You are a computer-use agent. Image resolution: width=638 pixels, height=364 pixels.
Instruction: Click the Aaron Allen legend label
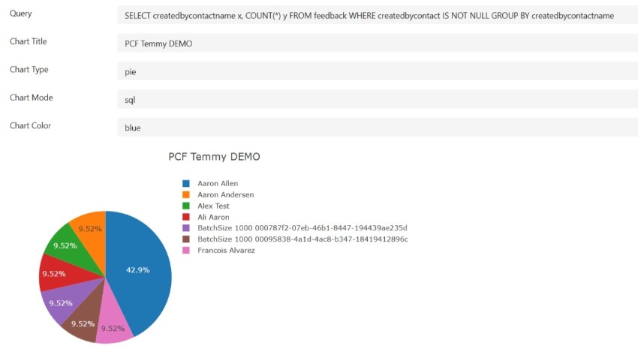coord(218,183)
